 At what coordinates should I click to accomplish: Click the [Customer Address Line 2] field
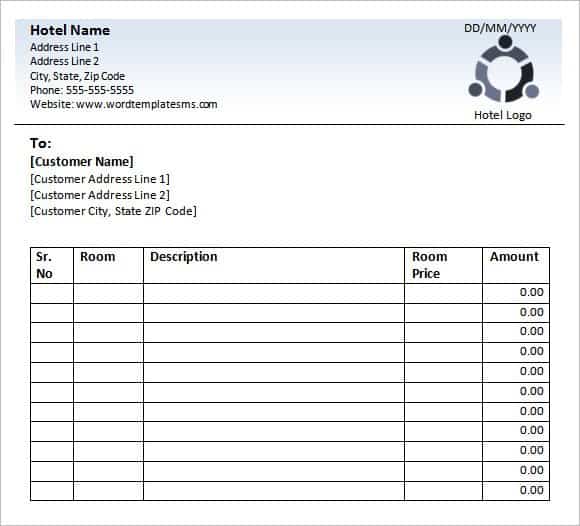[100, 195]
